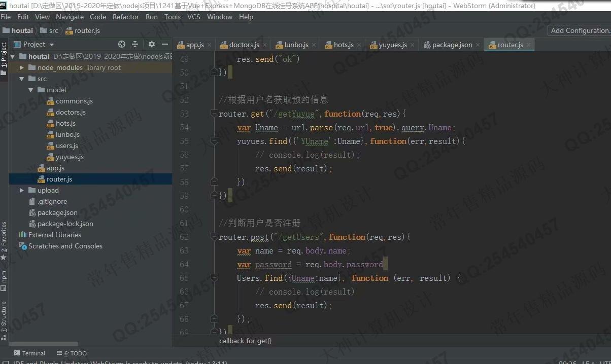Screen dimensions: 611x364
Task: Open the Navigate menu
Action: (x=70, y=17)
